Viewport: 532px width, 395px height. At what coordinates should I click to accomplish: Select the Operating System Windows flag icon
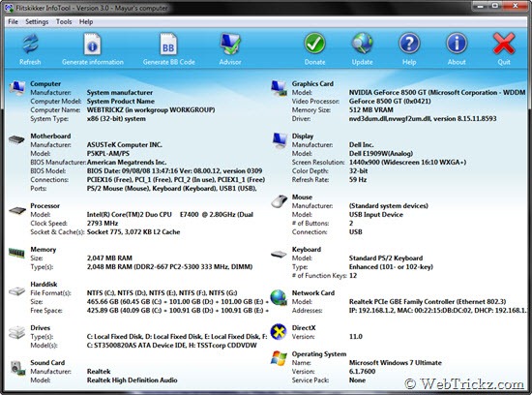click(x=279, y=358)
